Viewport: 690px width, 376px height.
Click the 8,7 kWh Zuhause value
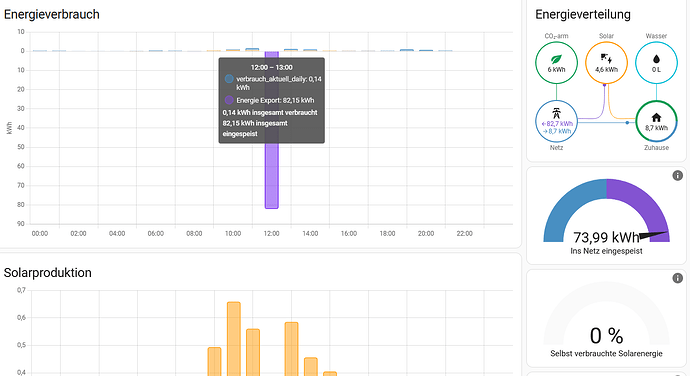pyautogui.click(x=656, y=128)
